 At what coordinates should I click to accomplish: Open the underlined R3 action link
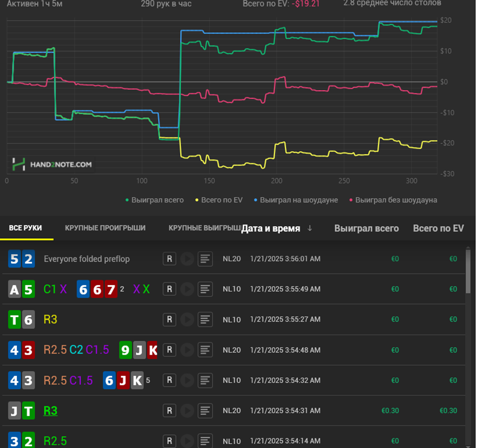[x=50, y=410]
